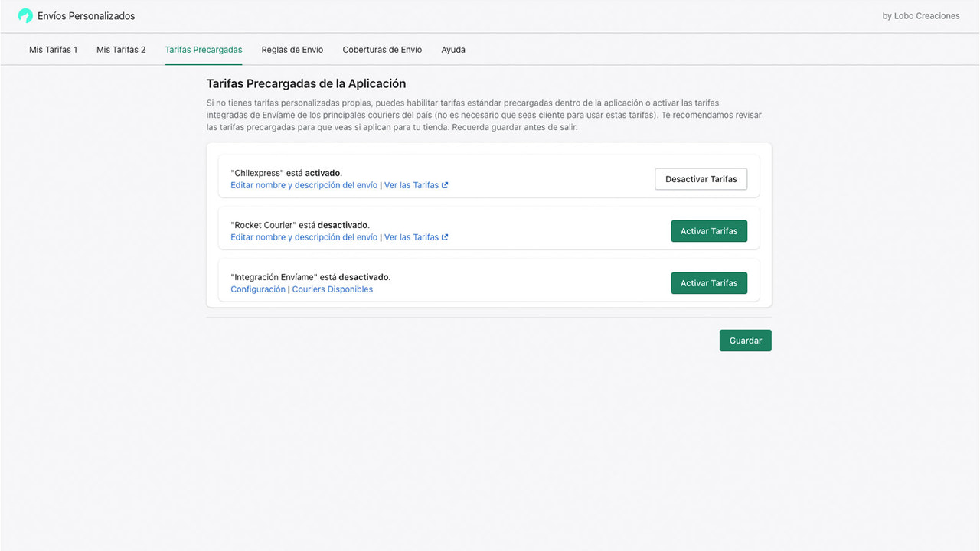
Task: Edit Rocket Courier shipping name and description
Action: [x=304, y=236]
